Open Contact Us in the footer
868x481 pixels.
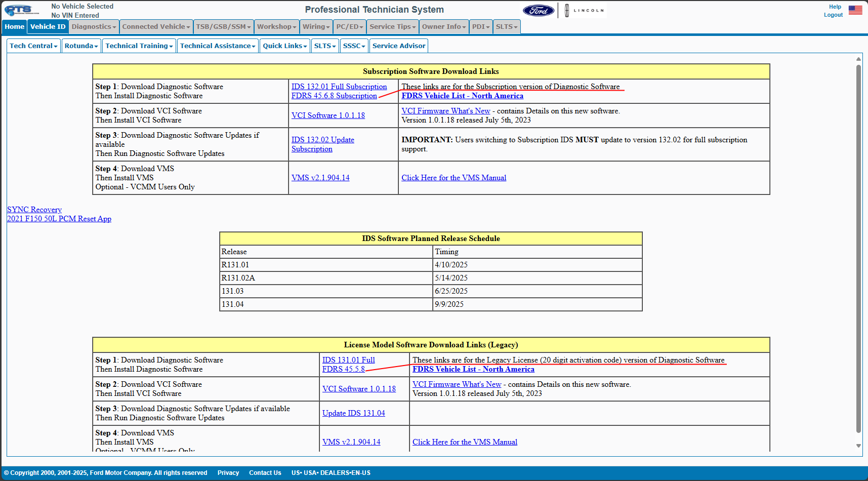(265, 473)
